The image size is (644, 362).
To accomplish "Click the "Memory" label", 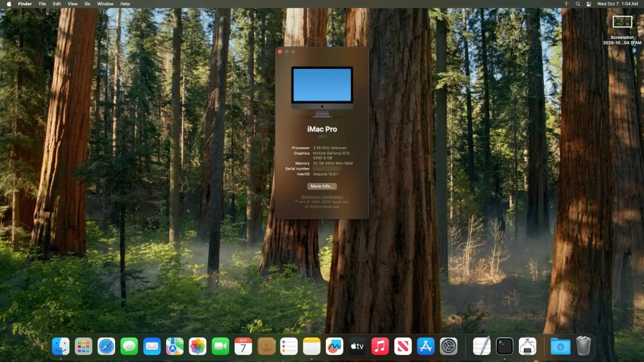I will pos(303,163).
